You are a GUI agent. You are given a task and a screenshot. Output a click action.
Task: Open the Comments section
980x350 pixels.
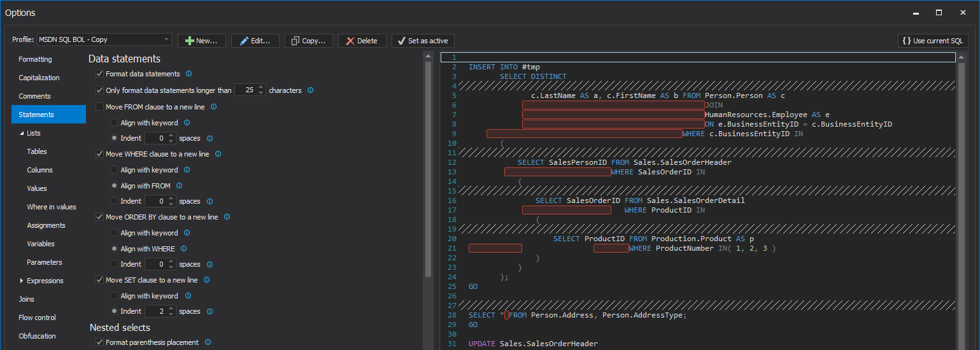coord(48,96)
